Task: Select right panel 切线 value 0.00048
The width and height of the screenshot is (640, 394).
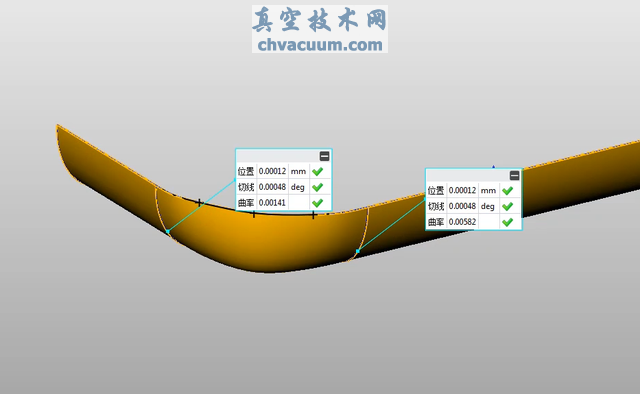Action: point(462,207)
